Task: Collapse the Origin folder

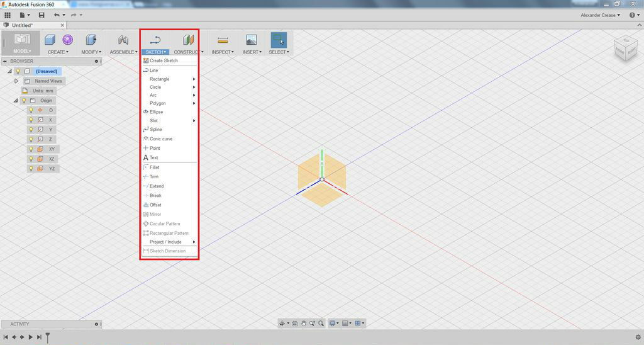Action: click(16, 100)
